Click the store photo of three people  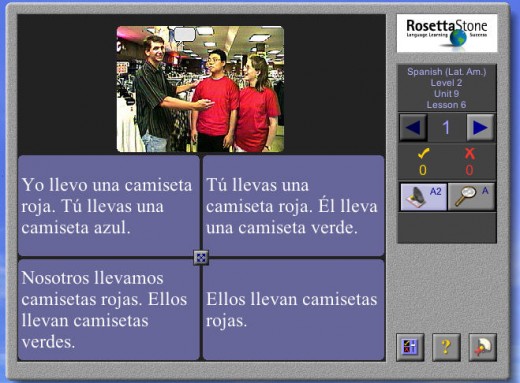[x=200, y=89]
